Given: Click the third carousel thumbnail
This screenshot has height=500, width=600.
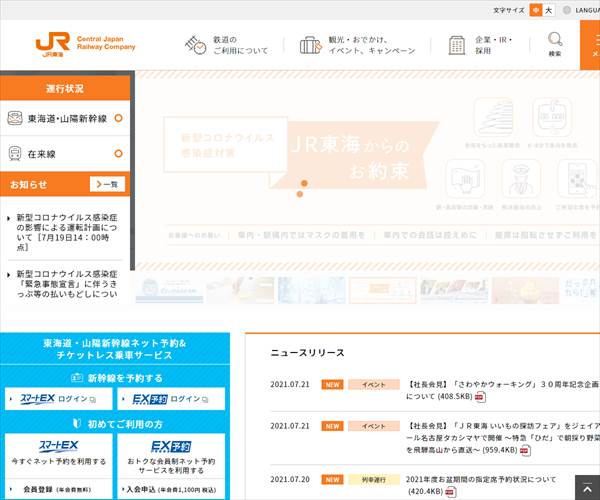Looking at the screenshot, I should (x=311, y=290).
